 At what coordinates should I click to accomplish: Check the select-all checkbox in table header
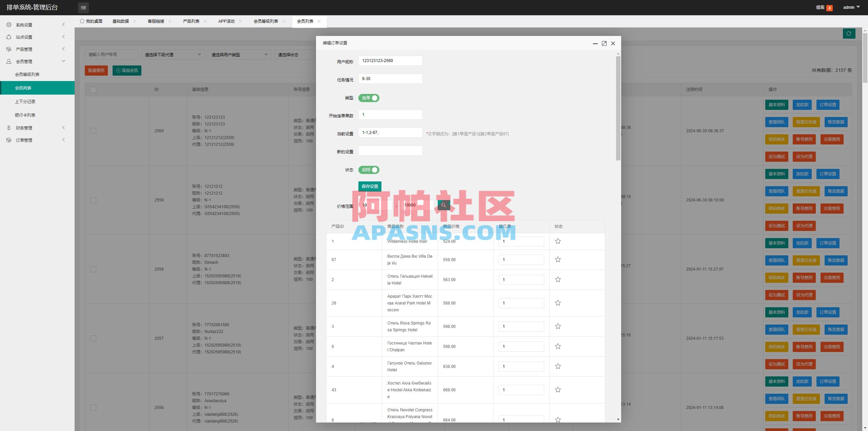[x=93, y=90]
